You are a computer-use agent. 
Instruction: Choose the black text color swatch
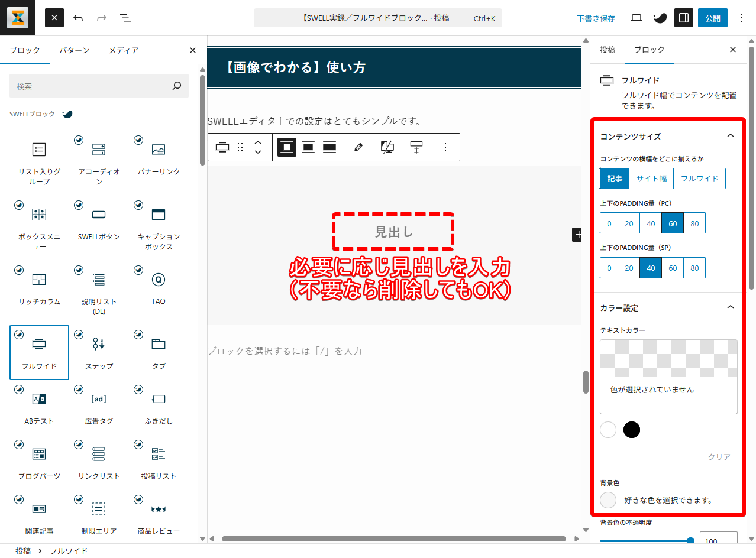click(x=632, y=430)
